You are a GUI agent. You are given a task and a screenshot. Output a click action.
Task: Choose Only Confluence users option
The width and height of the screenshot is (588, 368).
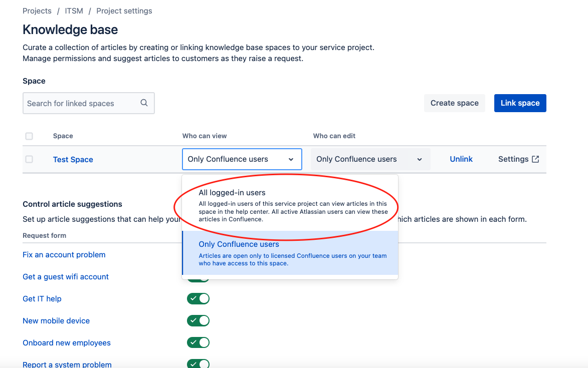pyautogui.click(x=290, y=253)
